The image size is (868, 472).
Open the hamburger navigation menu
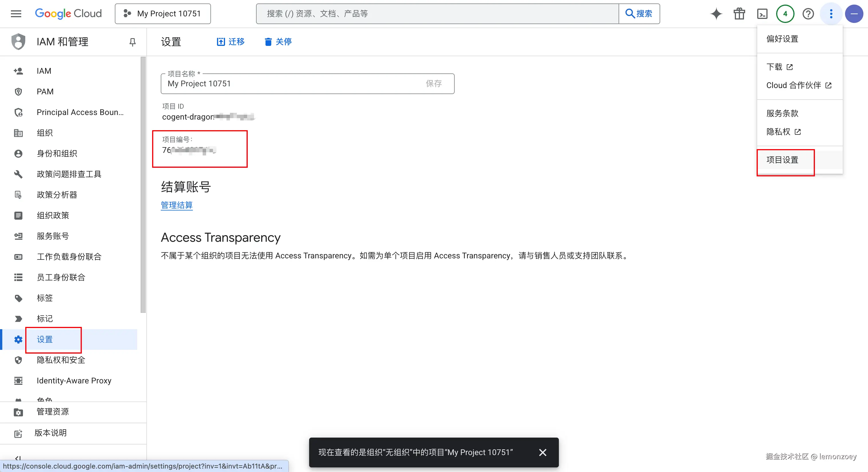(x=16, y=14)
